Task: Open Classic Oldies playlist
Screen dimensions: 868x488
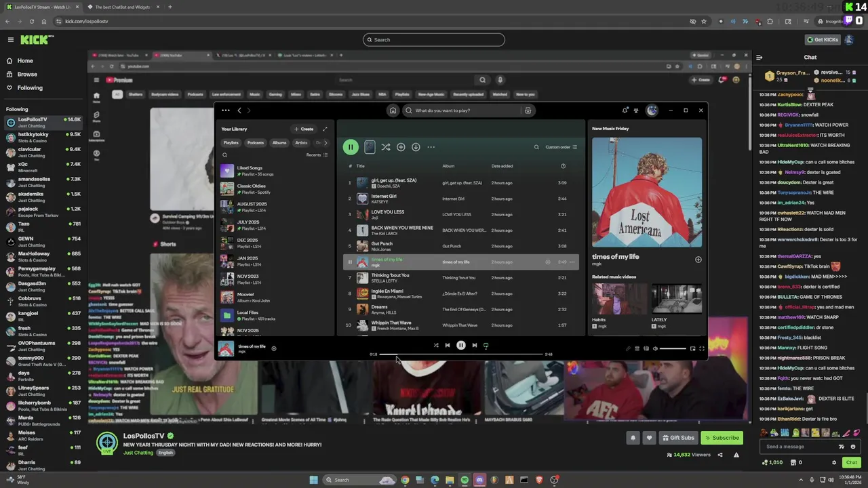Action: click(x=275, y=188)
